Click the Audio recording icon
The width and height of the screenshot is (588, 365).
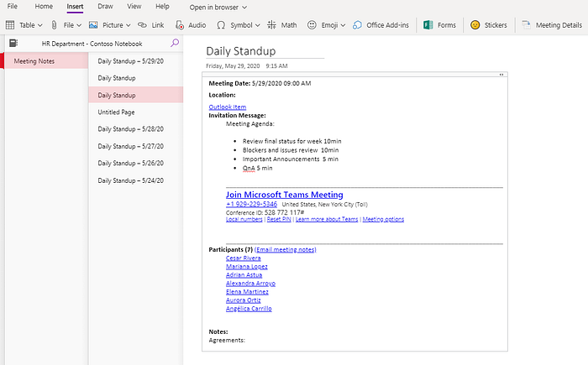180,25
